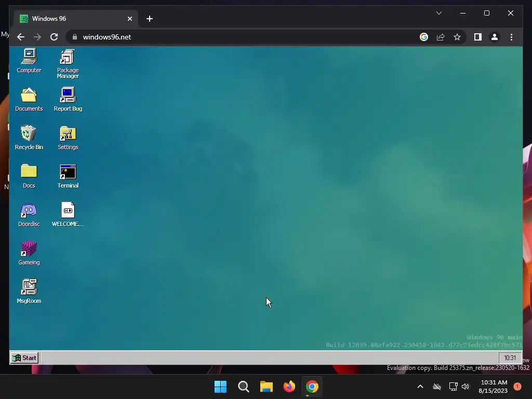Screen dimensions: 532x399
Task: Select the WELCOME markdown file
Action: (68, 215)
